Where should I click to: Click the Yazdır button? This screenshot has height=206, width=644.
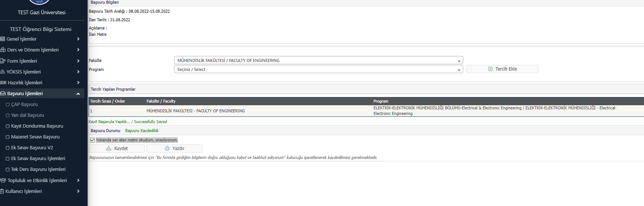[x=174, y=149]
